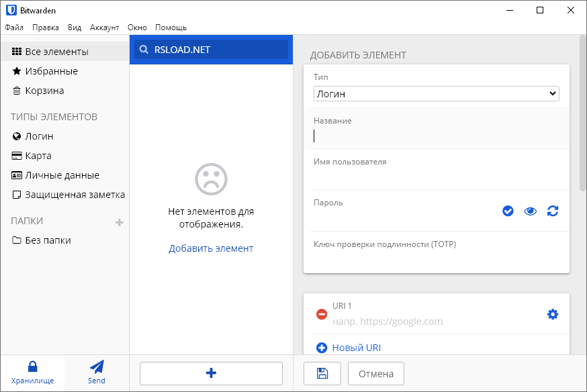
Task: Click the Отмена button
Action: 376,373
